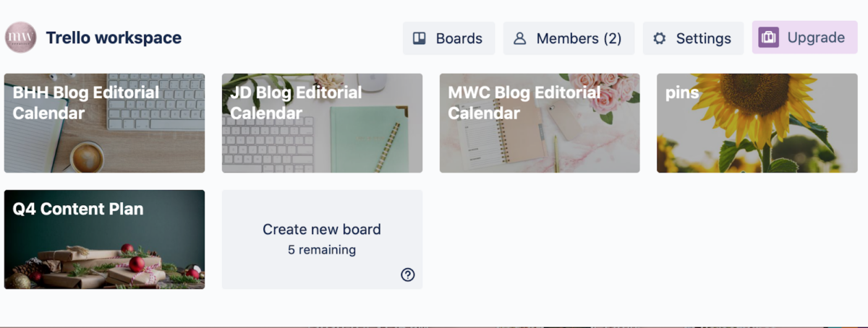Click the workspace logo avatar

(20, 38)
